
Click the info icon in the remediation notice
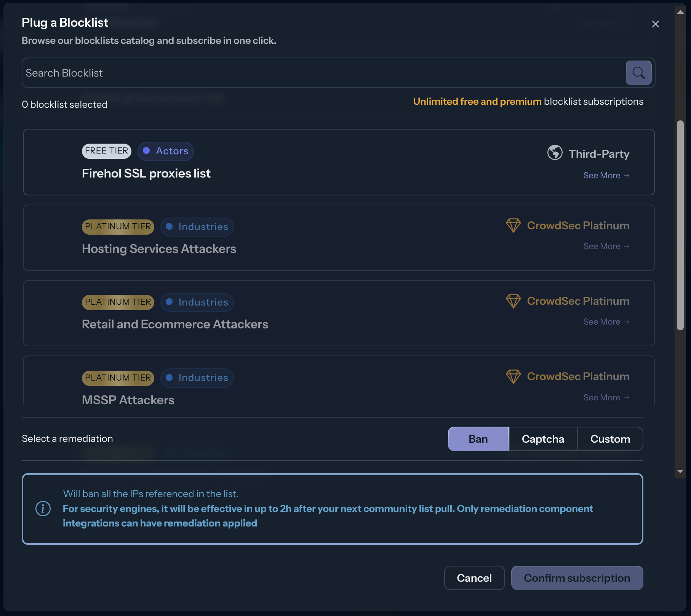[x=43, y=508]
